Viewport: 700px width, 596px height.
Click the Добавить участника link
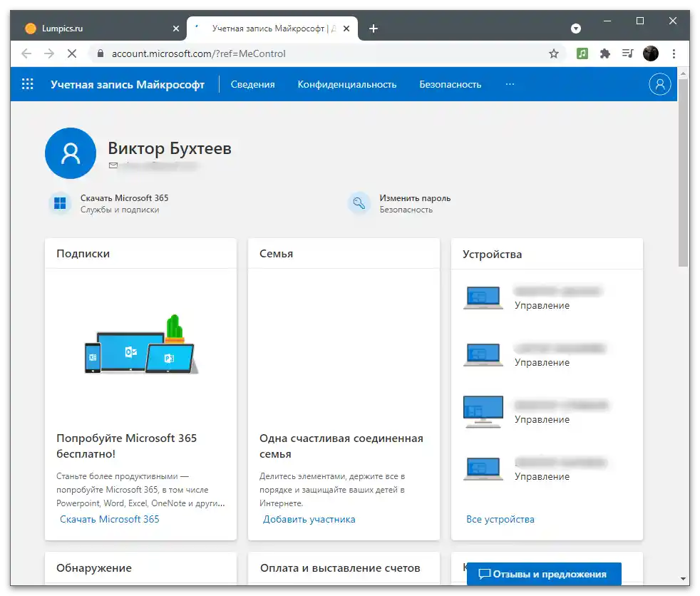309,519
